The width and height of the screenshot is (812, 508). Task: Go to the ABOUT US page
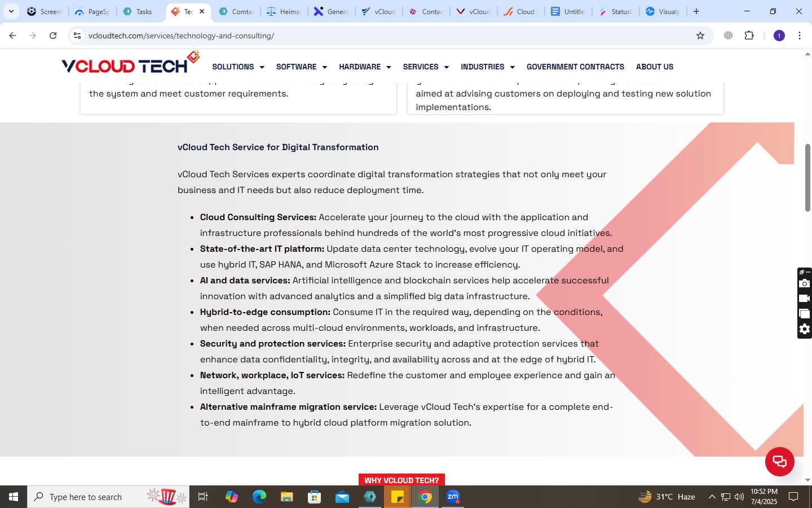click(655, 67)
